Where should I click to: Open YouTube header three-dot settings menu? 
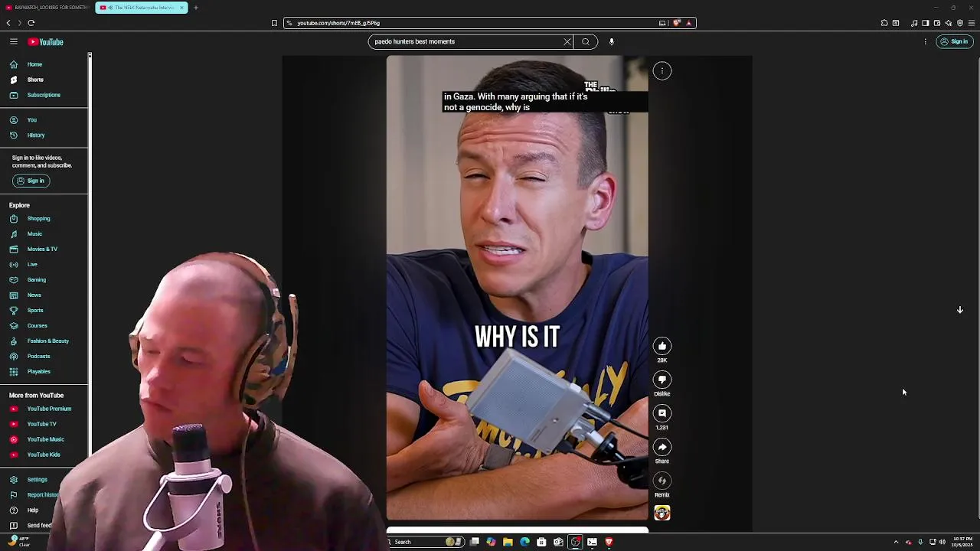click(x=926, y=42)
